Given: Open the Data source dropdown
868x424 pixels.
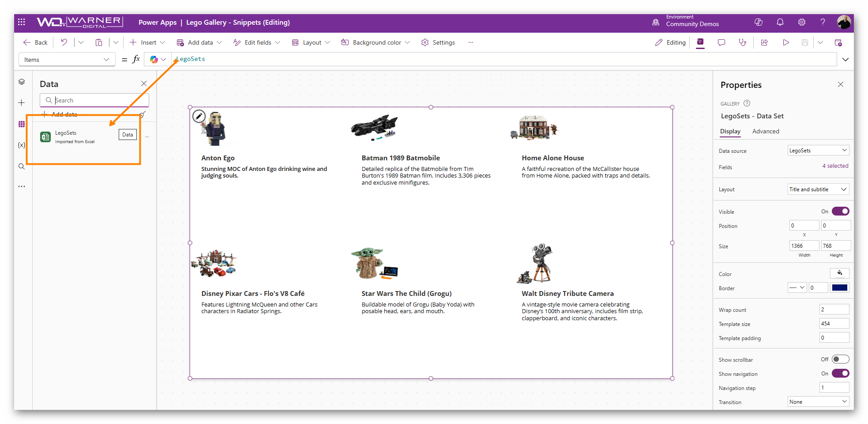Looking at the screenshot, I should 818,150.
